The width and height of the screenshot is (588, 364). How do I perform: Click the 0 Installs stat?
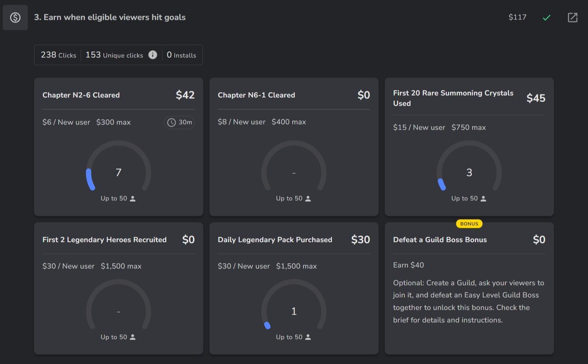click(x=181, y=55)
